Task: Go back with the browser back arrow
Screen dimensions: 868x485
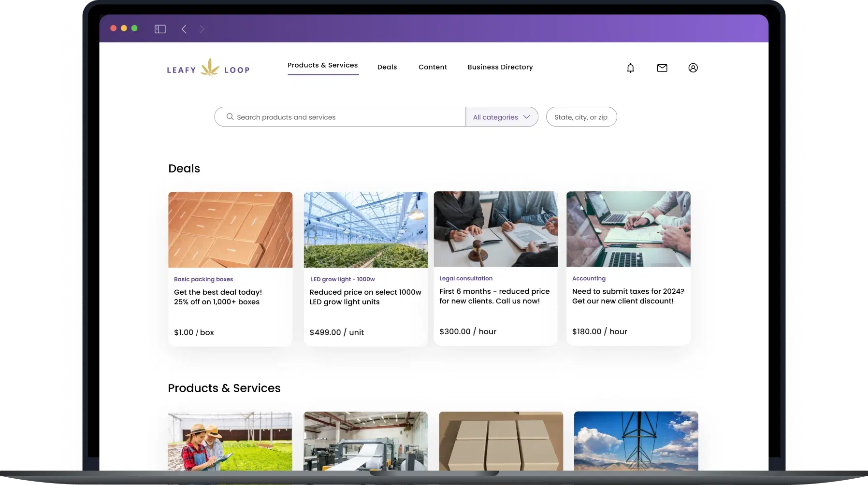Action: coord(184,29)
